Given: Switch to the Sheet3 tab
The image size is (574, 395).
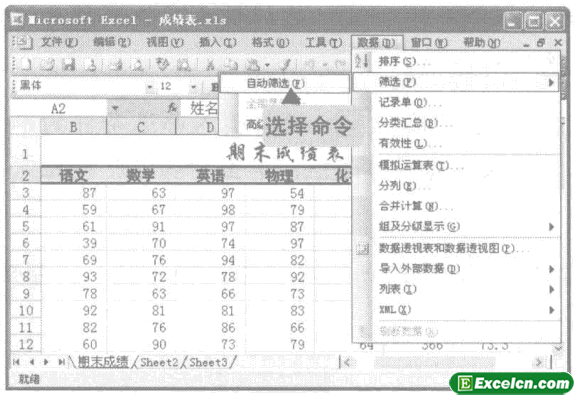Looking at the screenshot, I should [x=208, y=362].
